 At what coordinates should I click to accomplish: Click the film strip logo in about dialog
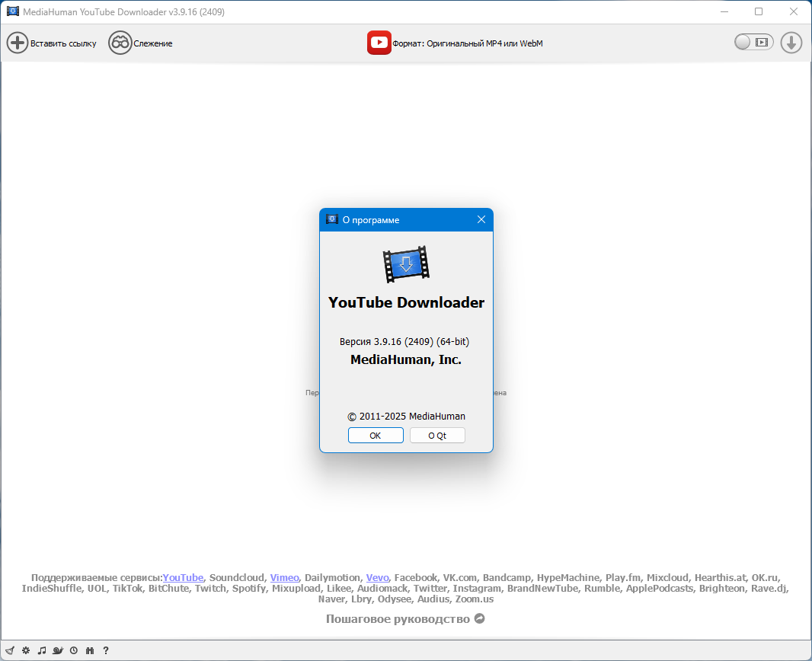[x=406, y=264]
